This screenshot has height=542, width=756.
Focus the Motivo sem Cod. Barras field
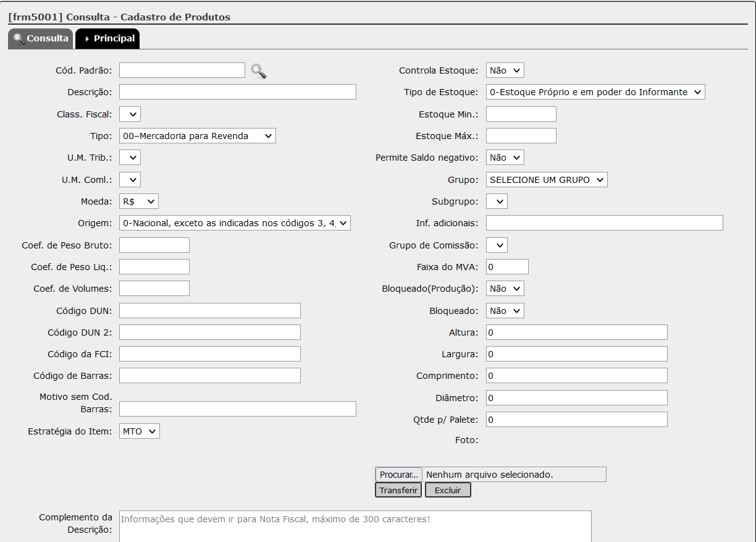click(x=238, y=409)
